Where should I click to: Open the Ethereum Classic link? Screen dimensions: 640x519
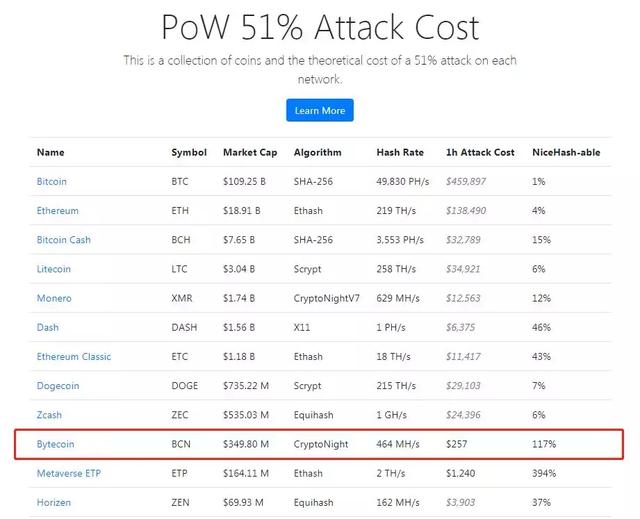pos(74,356)
